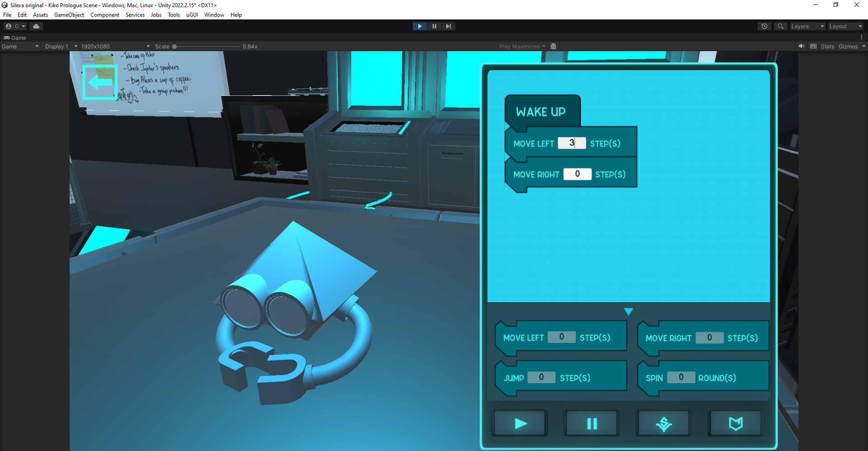Open the undo history icon
The width and height of the screenshot is (868, 451).
click(x=764, y=26)
